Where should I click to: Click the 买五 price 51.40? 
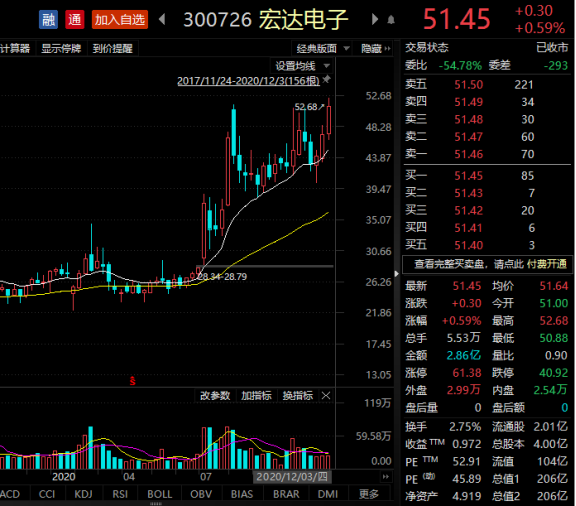pyautogui.click(x=468, y=245)
